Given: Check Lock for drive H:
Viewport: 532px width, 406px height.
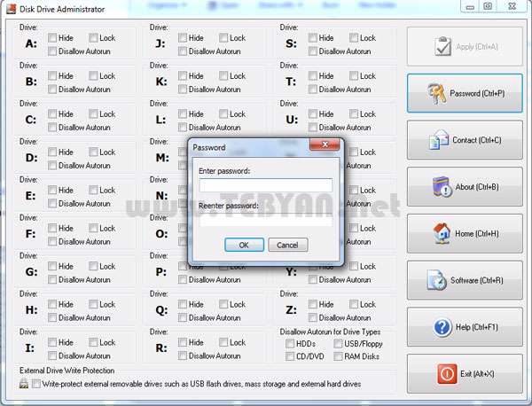Looking at the screenshot, I should [x=93, y=304].
